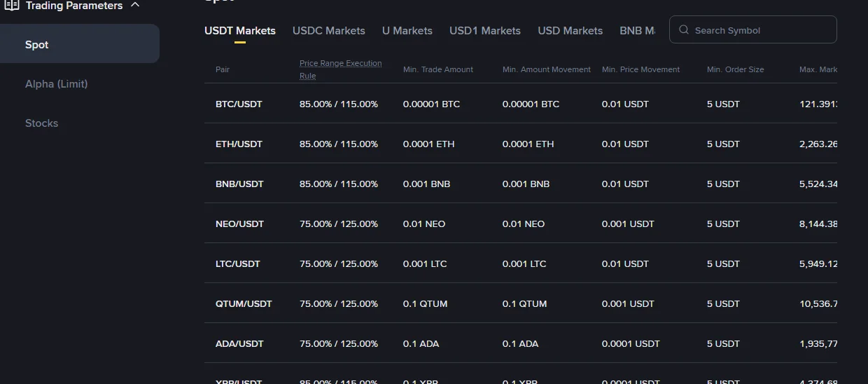Open Stocks in the sidebar
868x384 pixels.
pos(41,123)
